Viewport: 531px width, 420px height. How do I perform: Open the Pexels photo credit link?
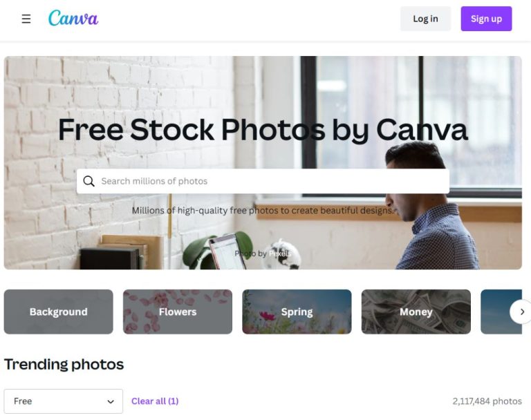(280, 254)
